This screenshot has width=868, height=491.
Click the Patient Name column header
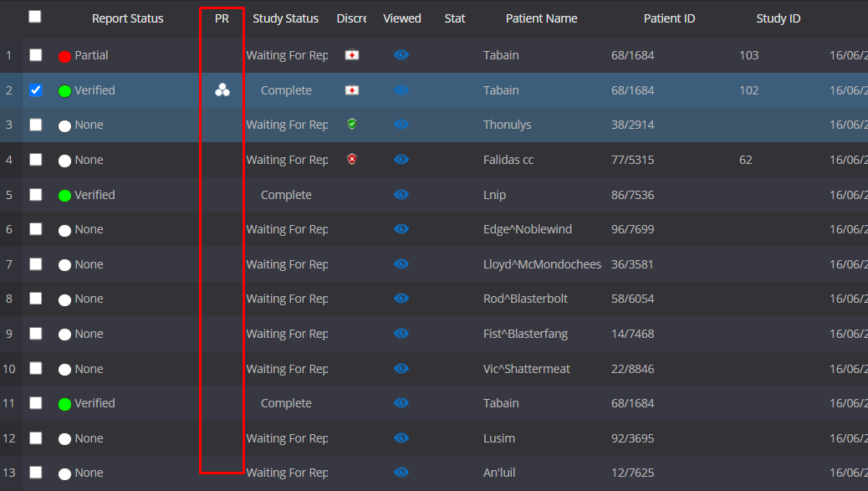541,18
